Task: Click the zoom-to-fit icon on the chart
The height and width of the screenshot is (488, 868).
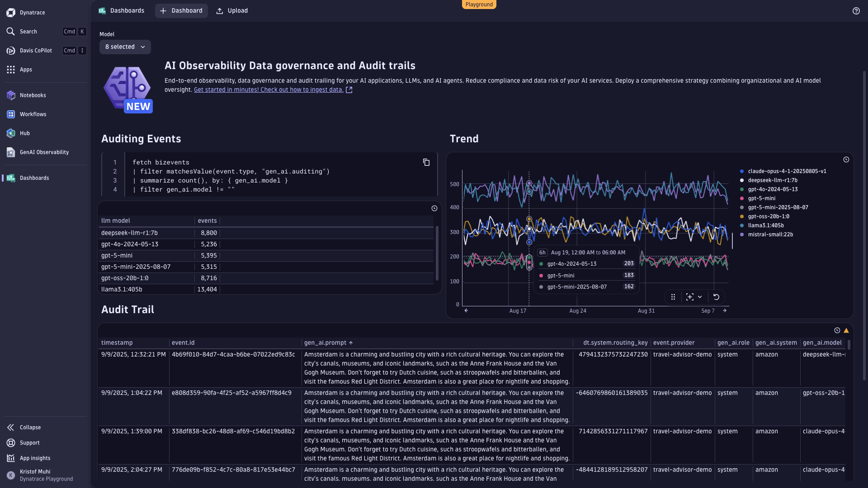Action: [689, 297]
